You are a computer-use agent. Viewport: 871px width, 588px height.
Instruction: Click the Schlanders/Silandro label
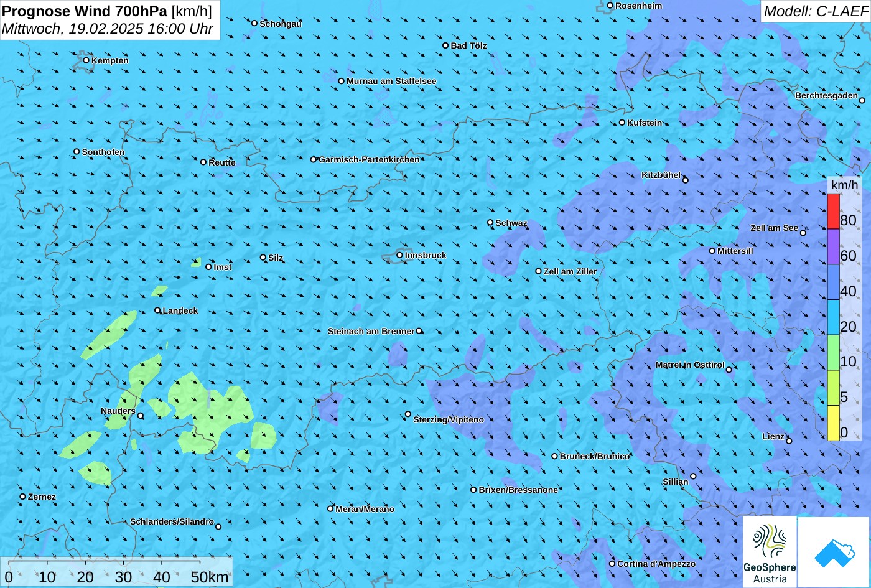click(x=172, y=521)
